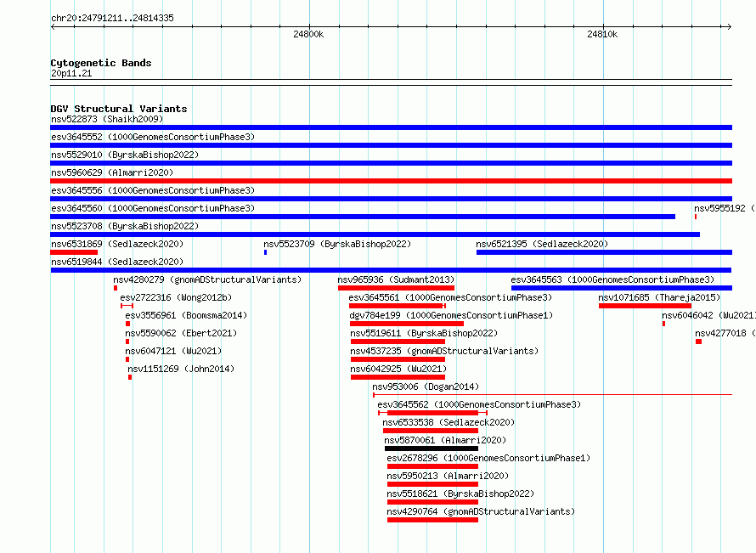Open nsv6047121 (Wu2021) label

(173, 351)
